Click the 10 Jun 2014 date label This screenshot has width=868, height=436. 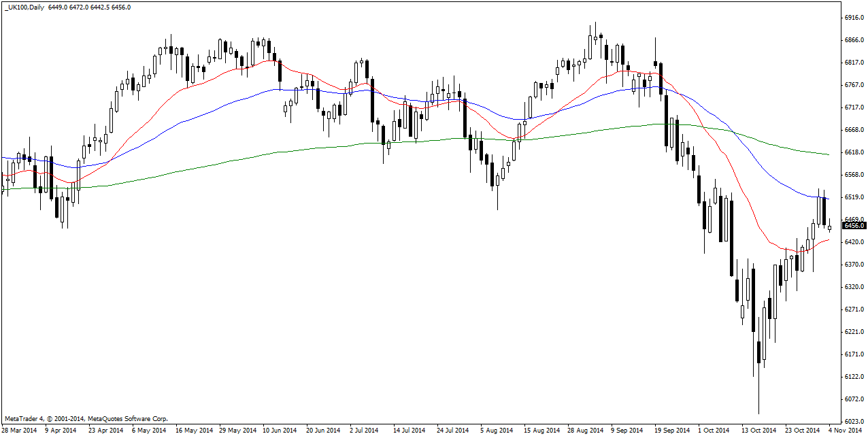(279, 430)
